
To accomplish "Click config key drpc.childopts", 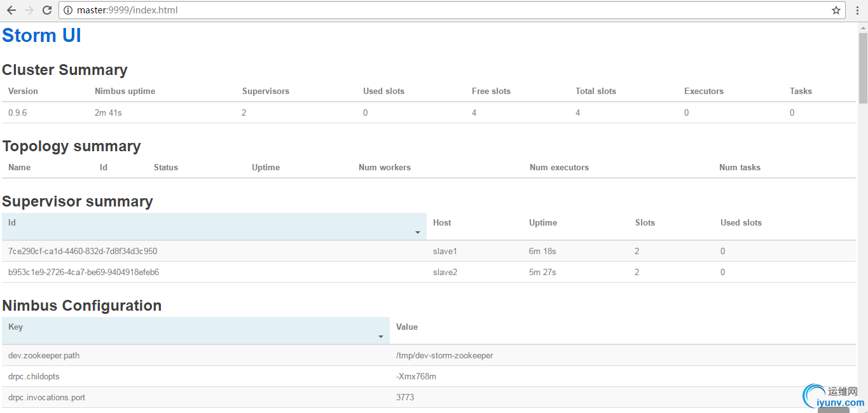I will pyautogui.click(x=34, y=376).
